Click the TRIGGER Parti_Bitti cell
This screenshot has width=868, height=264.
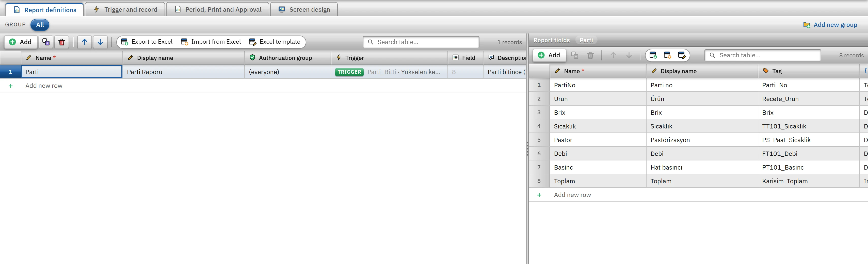389,72
